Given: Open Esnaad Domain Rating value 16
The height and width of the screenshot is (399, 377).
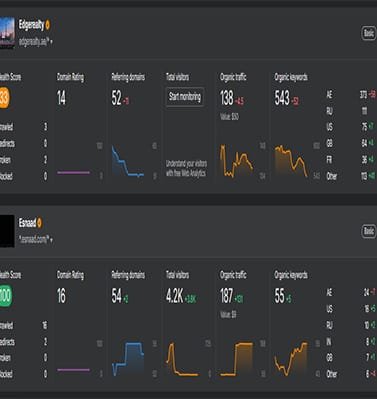Looking at the screenshot, I should pos(61,296).
